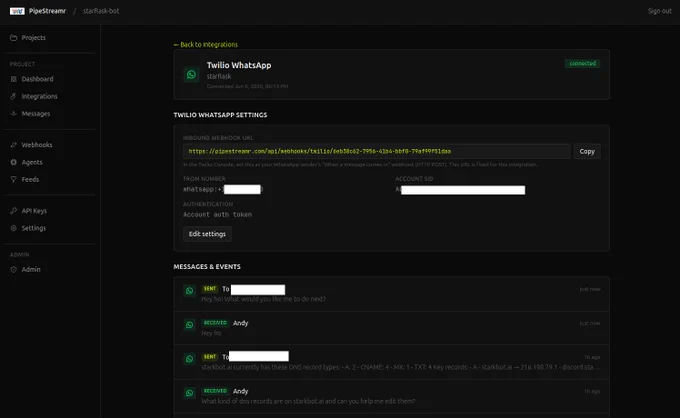Click SENT badge on DNS records message
This screenshot has width=680, height=418.
pyautogui.click(x=210, y=357)
